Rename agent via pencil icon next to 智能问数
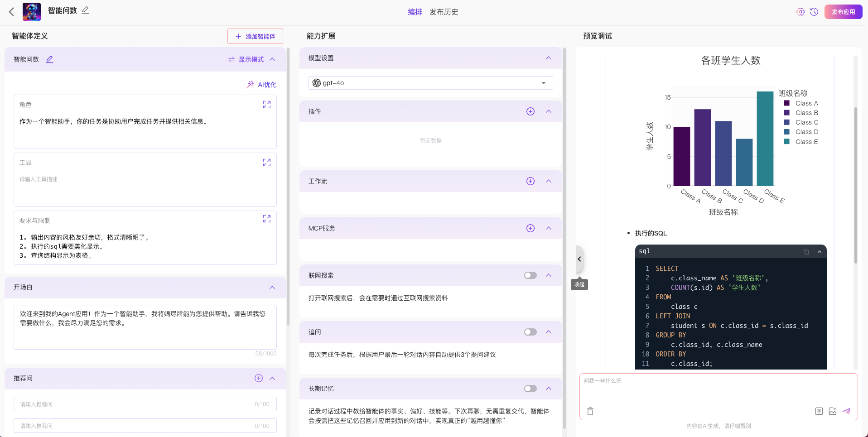 pos(50,59)
